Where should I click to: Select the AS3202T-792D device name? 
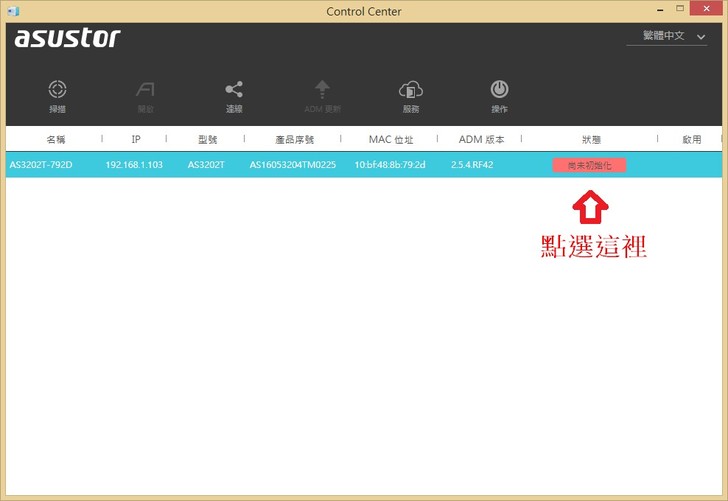(41, 164)
